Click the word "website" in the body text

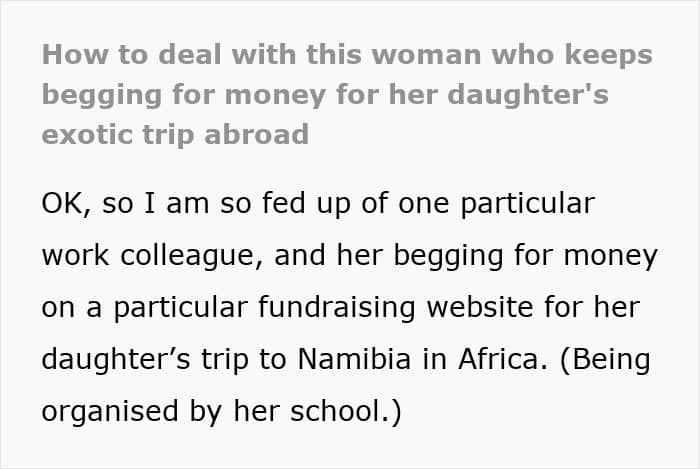[480, 307]
